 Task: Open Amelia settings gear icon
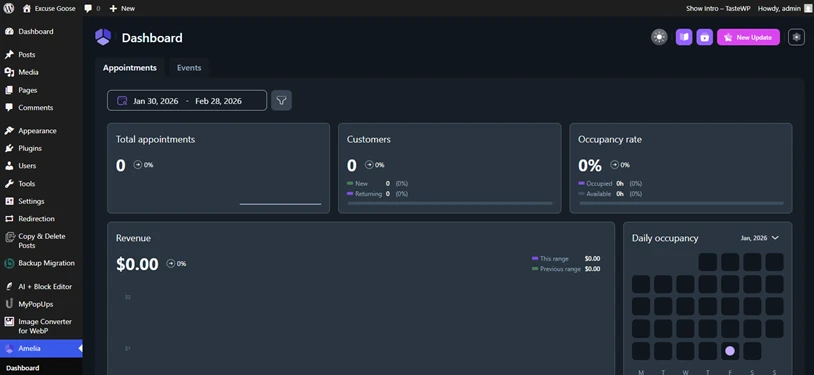click(x=796, y=37)
